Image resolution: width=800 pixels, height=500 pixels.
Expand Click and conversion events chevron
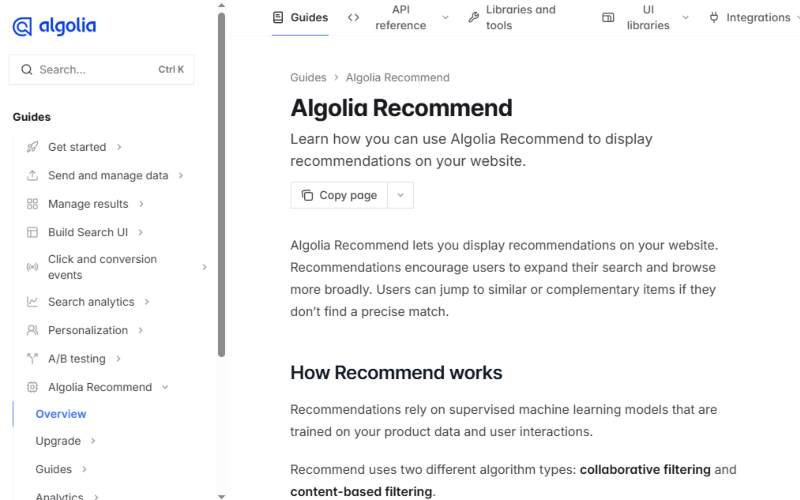[x=204, y=267]
